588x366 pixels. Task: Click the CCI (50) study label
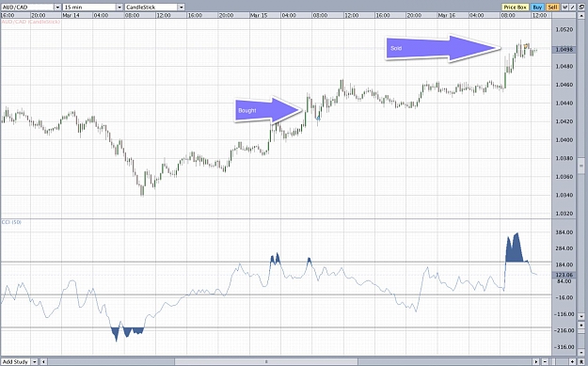coord(11,222)
